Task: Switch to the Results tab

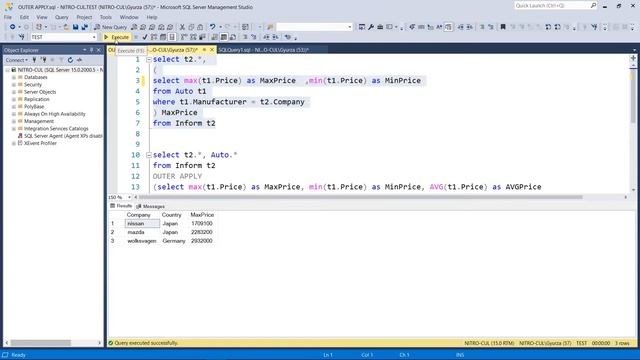Action: (122, 206)
